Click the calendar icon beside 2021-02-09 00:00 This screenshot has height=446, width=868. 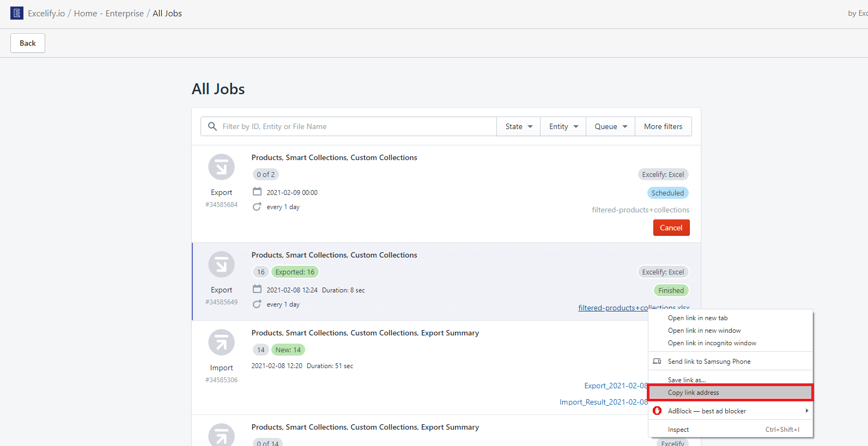coord(257,192)
